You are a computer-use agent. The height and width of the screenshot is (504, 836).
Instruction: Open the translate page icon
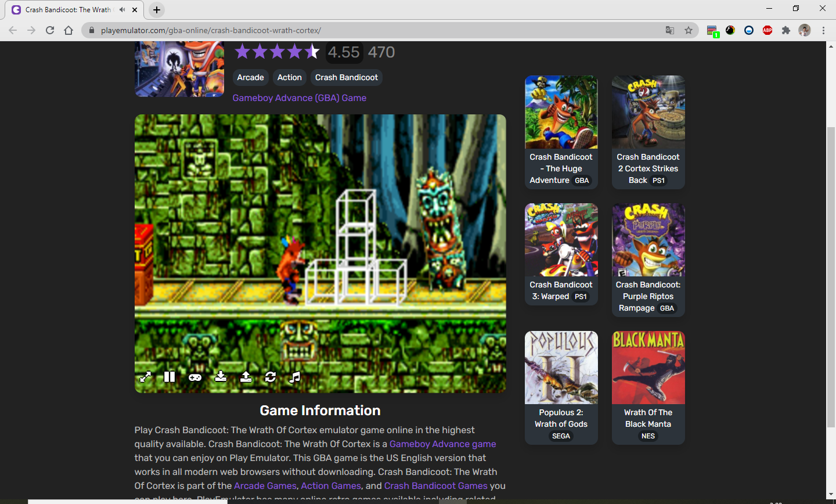pyautogui.click(x=670, y=30)
